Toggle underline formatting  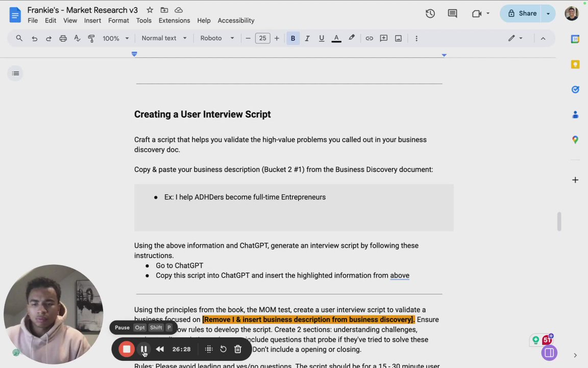[322, 38]
